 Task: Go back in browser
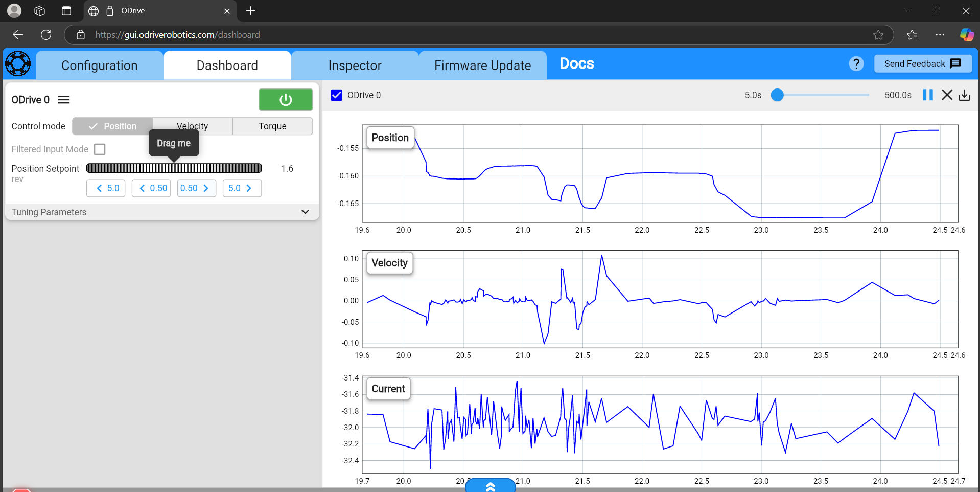coord(18,35)
